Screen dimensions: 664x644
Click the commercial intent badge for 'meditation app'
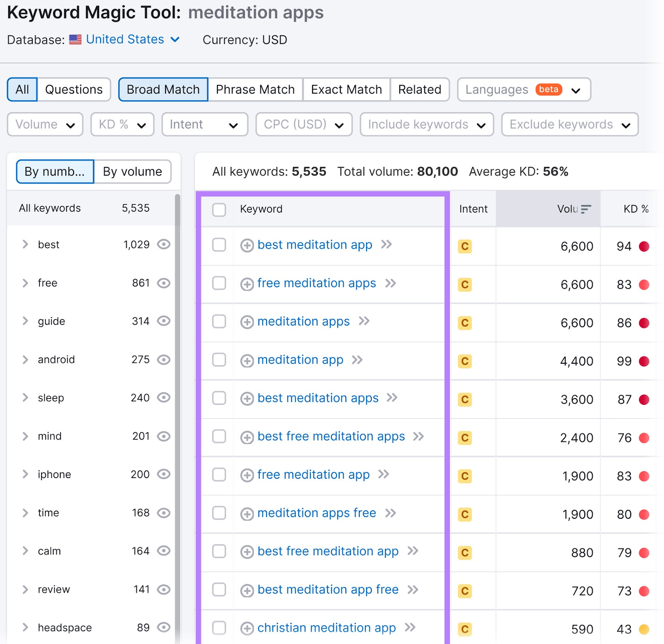coord(465,361)
